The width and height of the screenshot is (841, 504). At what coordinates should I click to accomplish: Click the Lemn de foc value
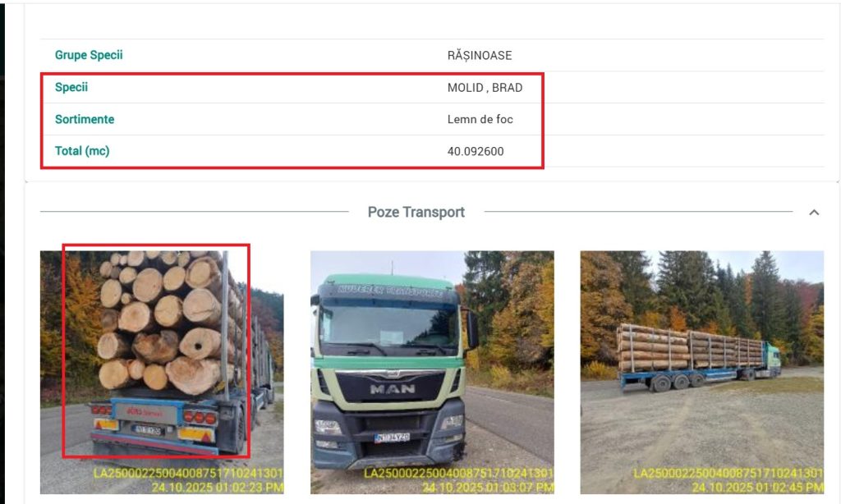pos(480,120)
